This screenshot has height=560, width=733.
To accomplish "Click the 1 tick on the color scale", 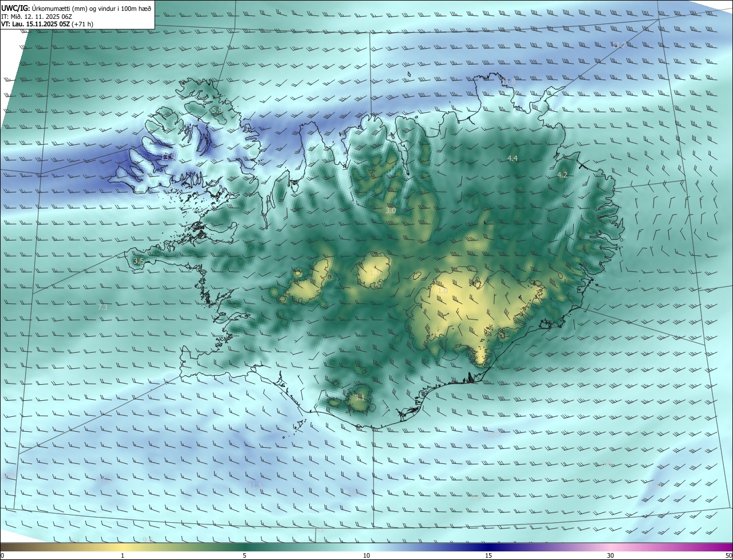I will pyautogui.click(x=123, y=555).
